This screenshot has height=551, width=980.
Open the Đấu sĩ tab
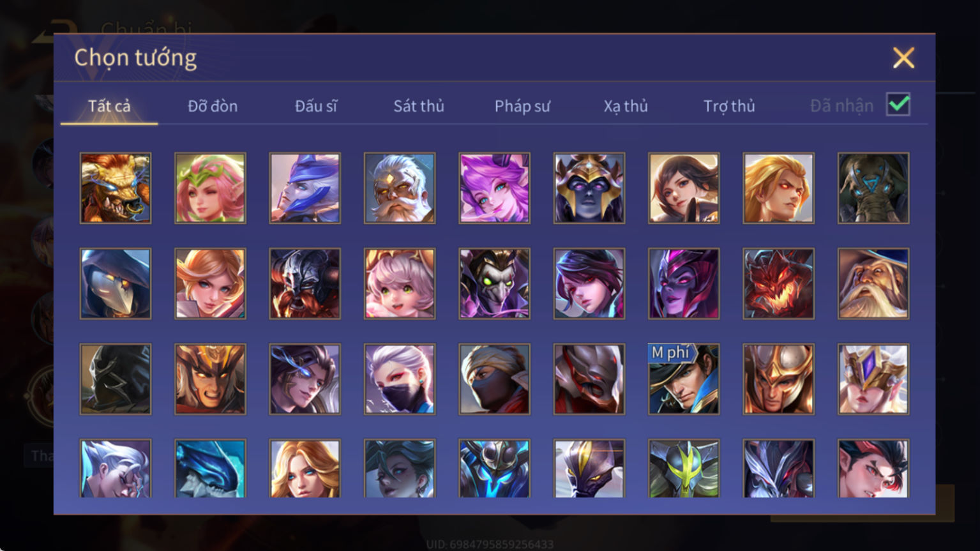[x=316, y=106]
